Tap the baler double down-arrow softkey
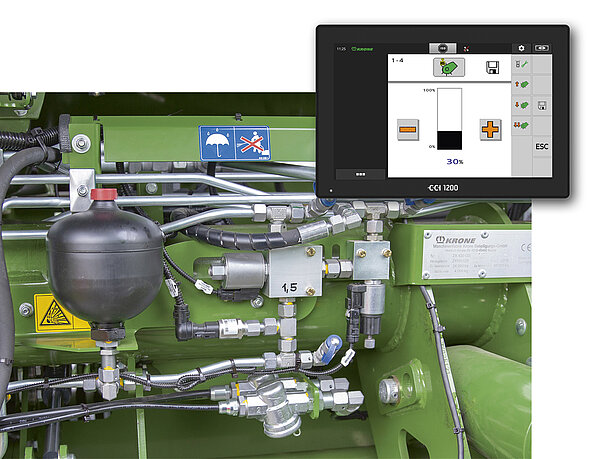The image size is (600, 459). tap(521, 126)
